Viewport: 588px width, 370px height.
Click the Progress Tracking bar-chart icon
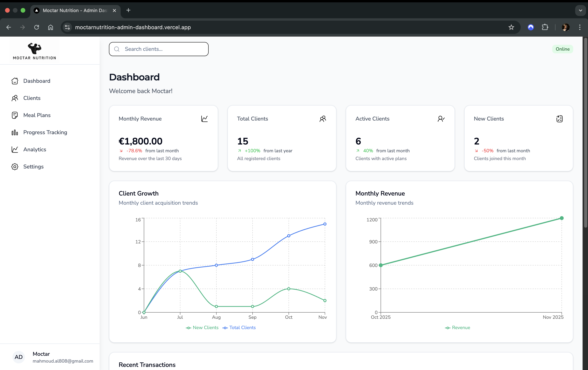tap(15, 132)
